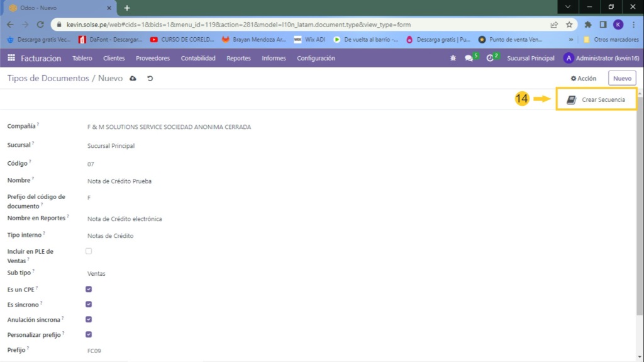Open the debug bug icon menu
The width and height of the screenshot is (644, 362).
pyautogui.click(x=453, y=59)
